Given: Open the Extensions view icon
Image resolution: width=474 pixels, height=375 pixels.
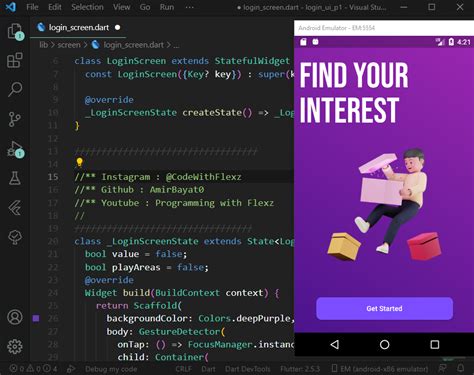Looking at the screenshot, I should pos(15,60).
